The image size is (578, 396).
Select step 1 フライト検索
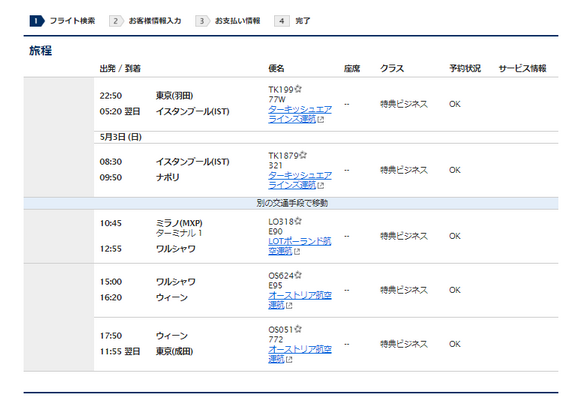pyautogui.click(x=62, y=21)
